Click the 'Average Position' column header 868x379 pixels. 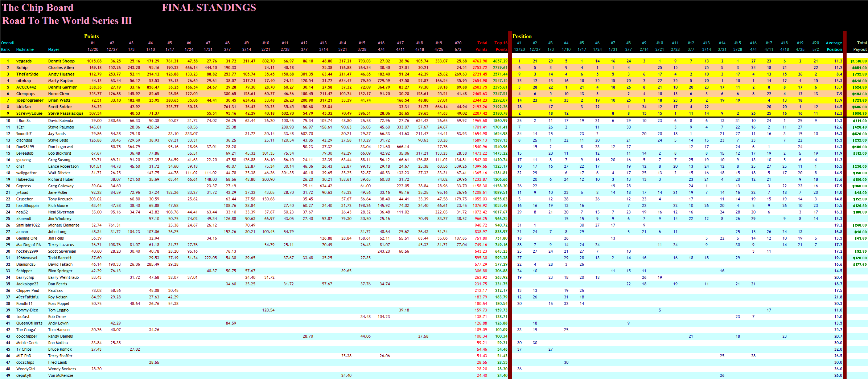(834, 46)
